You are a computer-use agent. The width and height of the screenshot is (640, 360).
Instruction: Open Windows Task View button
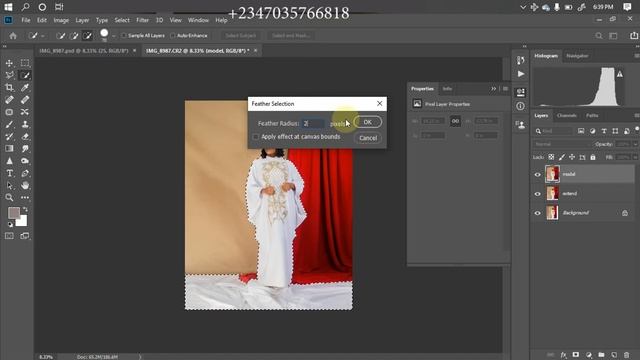[x=59, y=7]
